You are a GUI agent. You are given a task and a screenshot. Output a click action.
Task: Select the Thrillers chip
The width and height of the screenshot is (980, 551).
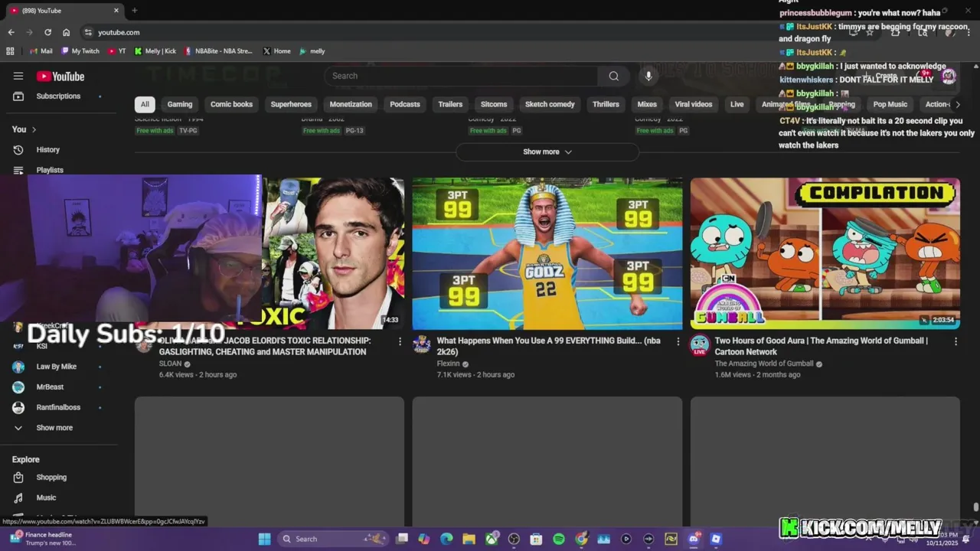click(x=606, y=104)
